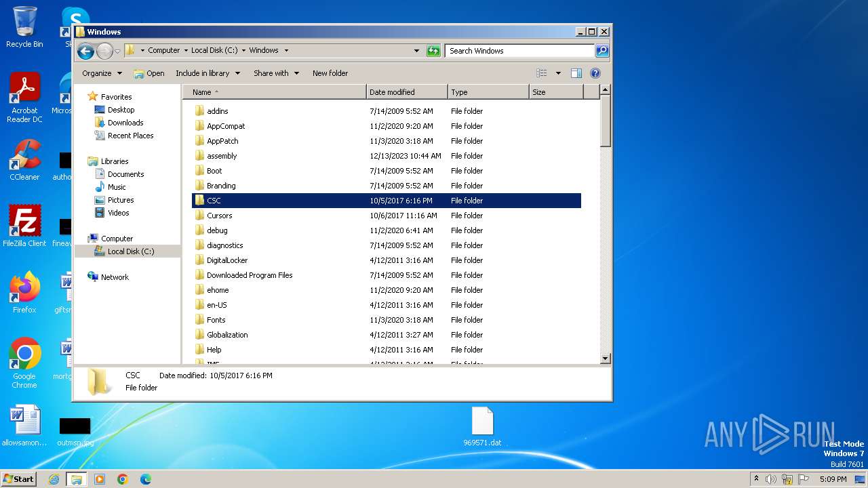Sort by the Type column

488,92
